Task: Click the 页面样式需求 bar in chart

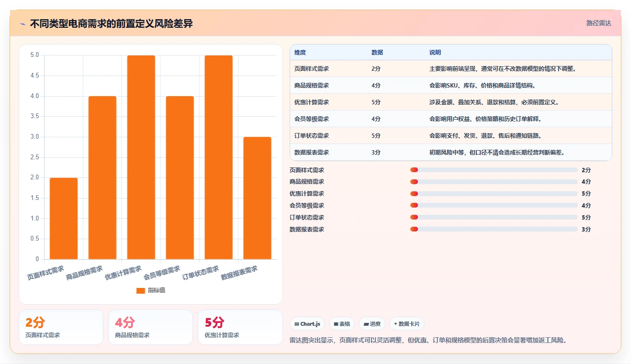Action: pyautogui.click(x=64, y=219)
